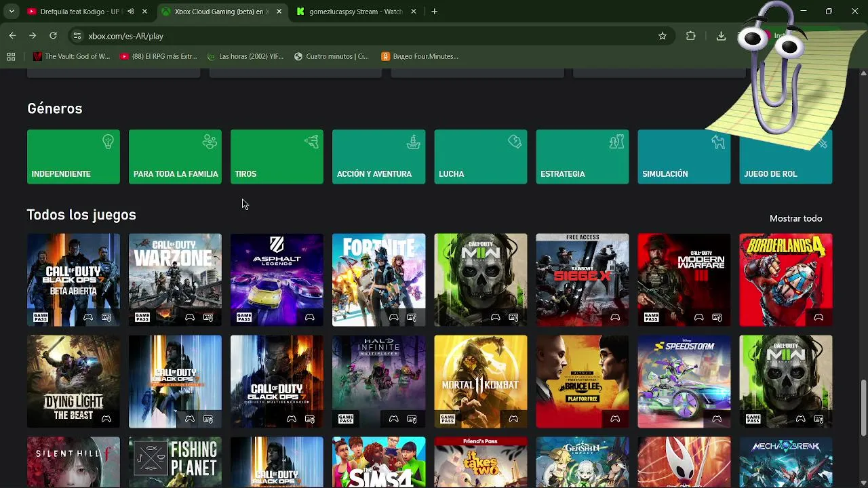Click Mostrar todo next to Todos los juegos
Image resolution: width=868 pixels, height=488 pixels.
pos(795,218)
